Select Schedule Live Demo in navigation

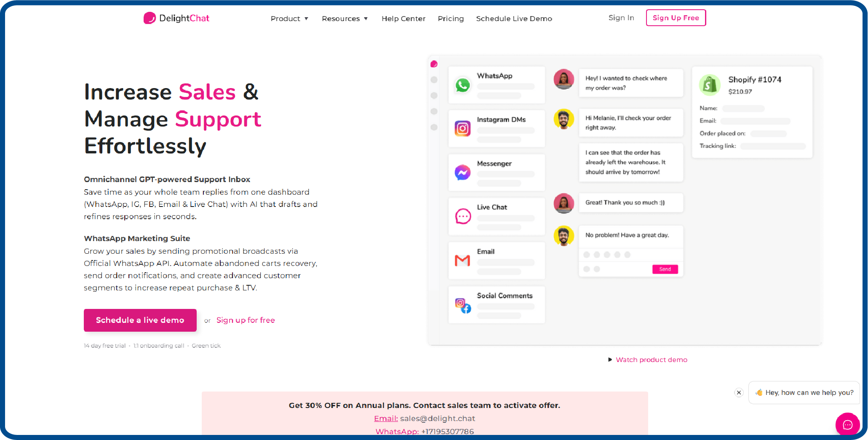point(514,19)
